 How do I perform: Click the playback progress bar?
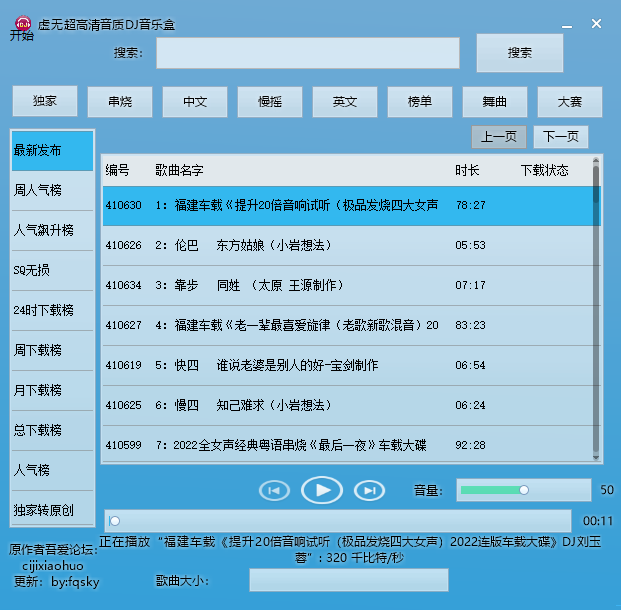(x=338, y=521)
